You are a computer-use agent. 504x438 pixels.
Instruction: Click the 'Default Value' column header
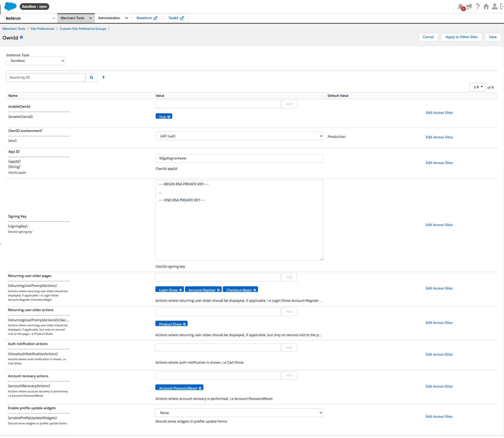(x=338, y=96)
